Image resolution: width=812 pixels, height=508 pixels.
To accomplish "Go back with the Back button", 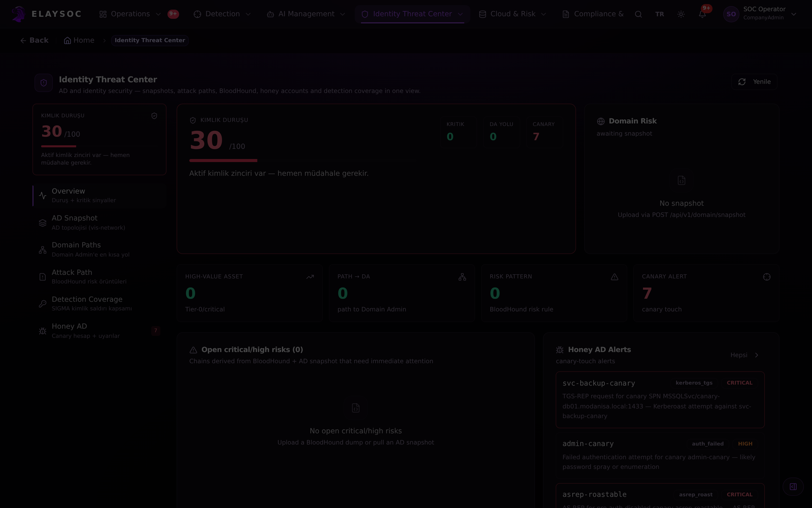I will point(34,40).
